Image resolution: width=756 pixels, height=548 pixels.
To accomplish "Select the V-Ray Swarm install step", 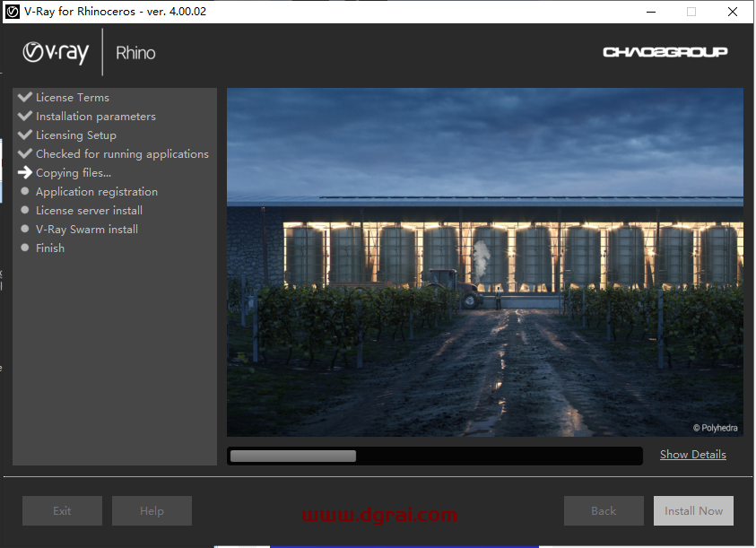I will pyautogui.click(x=87, y=230).
